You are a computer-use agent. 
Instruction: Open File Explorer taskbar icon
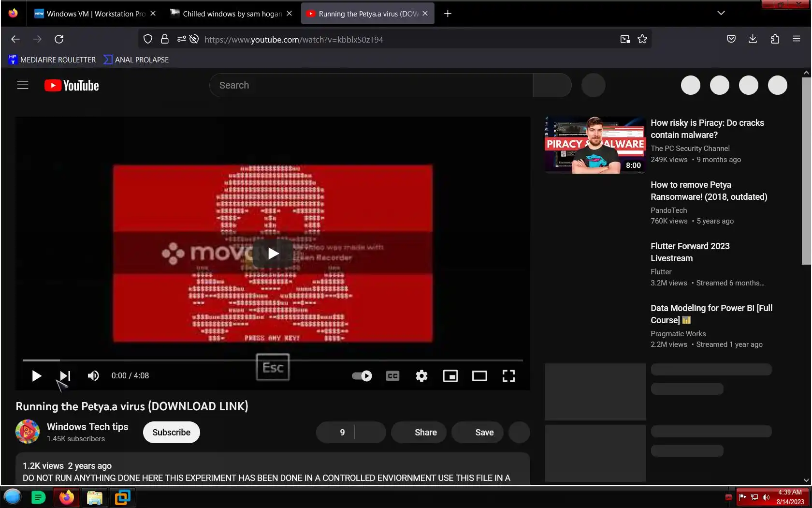tap(95, 497)
